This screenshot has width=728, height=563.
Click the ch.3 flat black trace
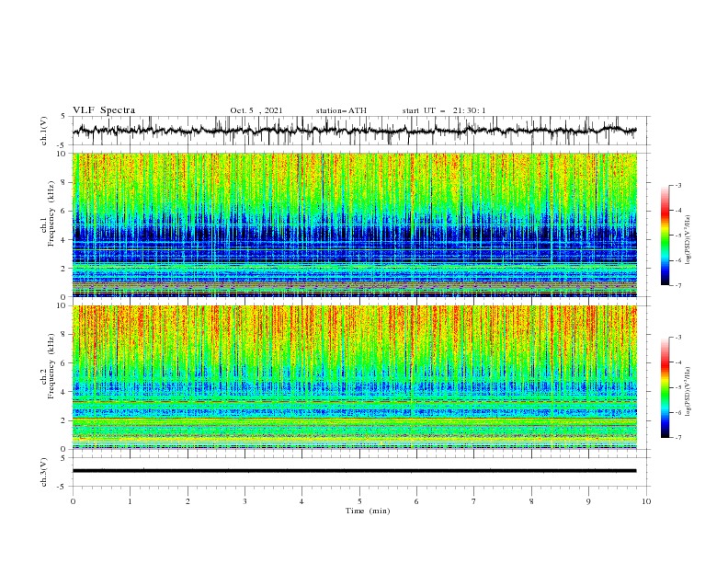(354, 471)
